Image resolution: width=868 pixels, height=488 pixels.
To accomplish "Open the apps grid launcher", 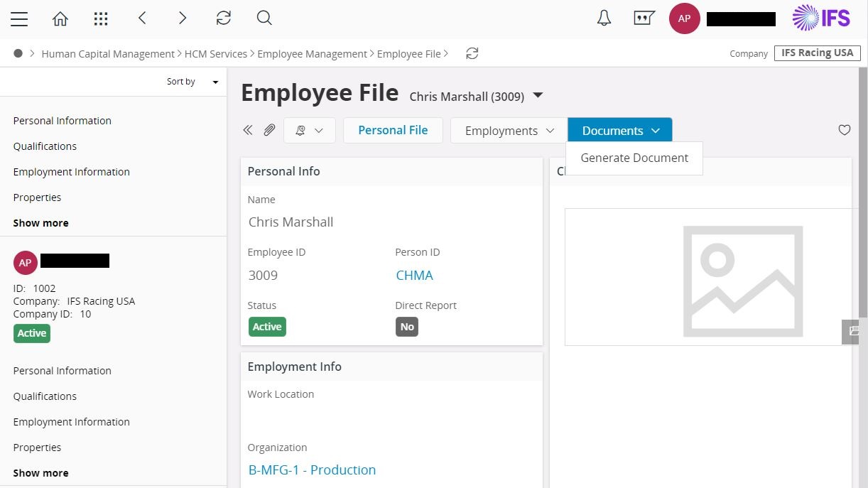I will (x=101, y=19).
